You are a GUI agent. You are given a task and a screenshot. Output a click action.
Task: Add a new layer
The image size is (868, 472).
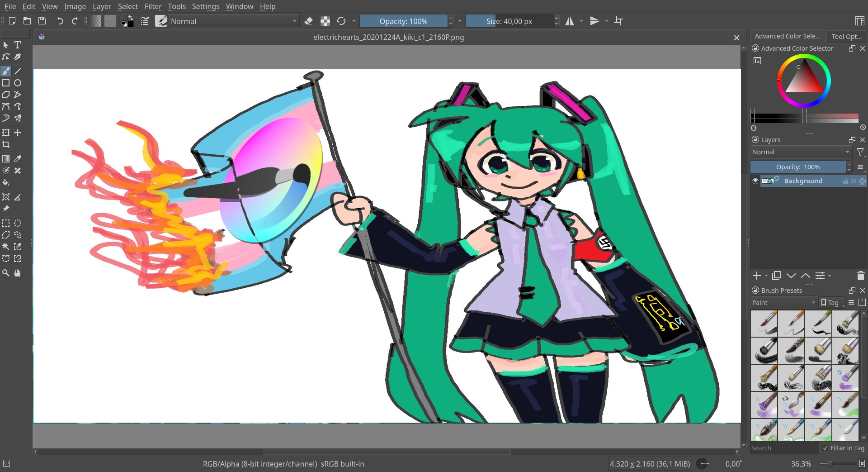click(756, 276)
